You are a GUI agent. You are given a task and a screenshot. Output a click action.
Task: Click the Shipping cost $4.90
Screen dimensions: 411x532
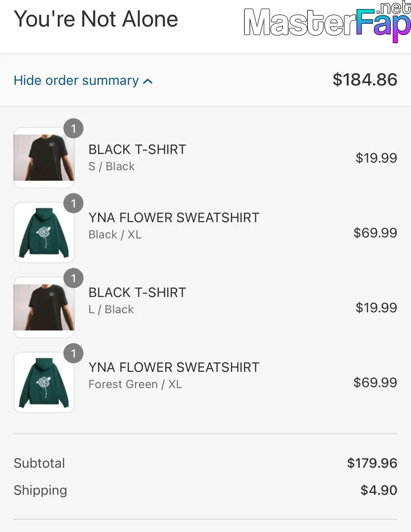pos(378,490)
